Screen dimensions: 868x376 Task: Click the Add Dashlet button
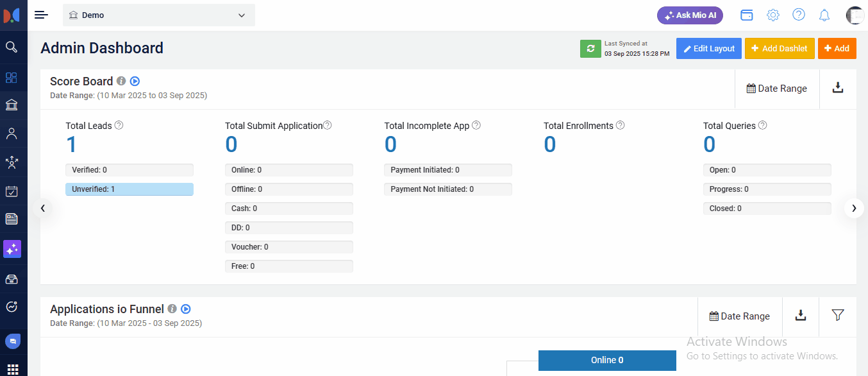[x=779, y=49]
